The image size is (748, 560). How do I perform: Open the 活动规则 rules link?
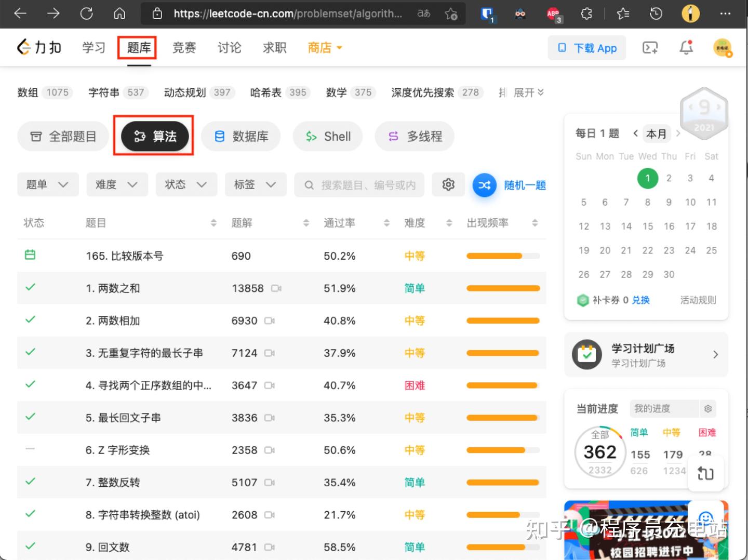pos(698,300)
